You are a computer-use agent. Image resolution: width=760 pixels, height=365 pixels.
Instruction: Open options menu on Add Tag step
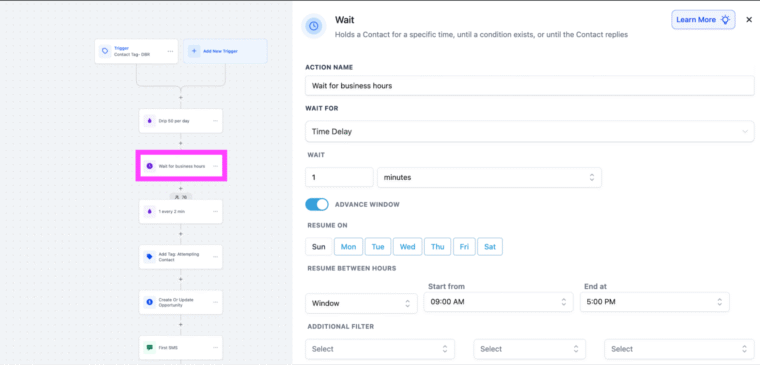(x=215, y=257)
